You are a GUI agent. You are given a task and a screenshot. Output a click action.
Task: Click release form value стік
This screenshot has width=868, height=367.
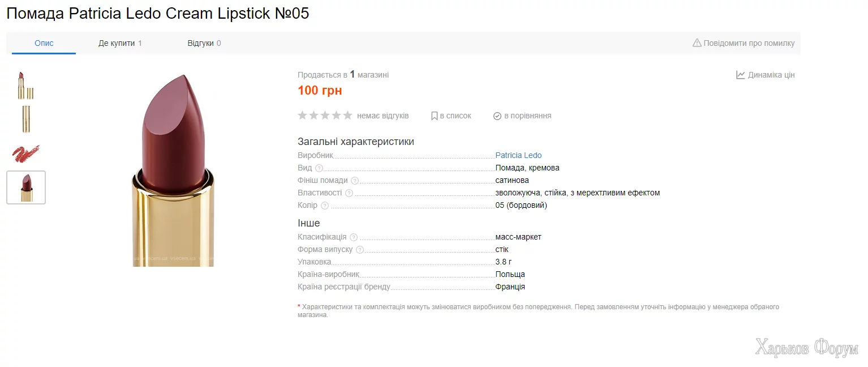(x=502, y=249)
